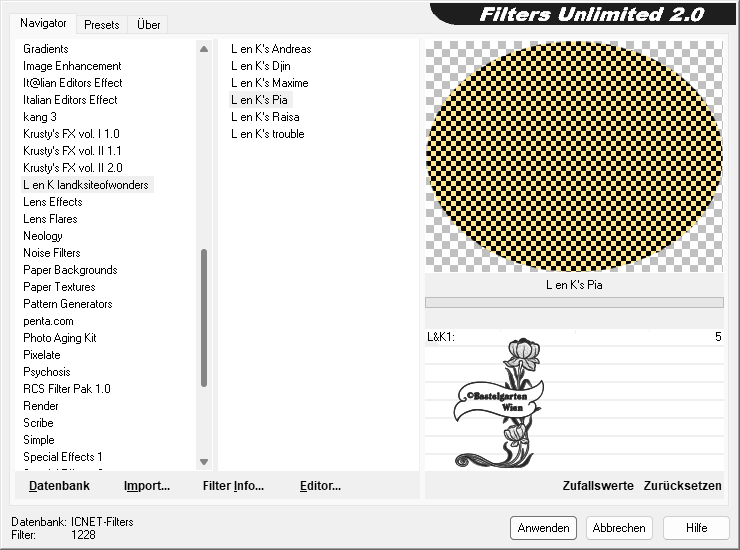Open the Über tab

[148, 25]
